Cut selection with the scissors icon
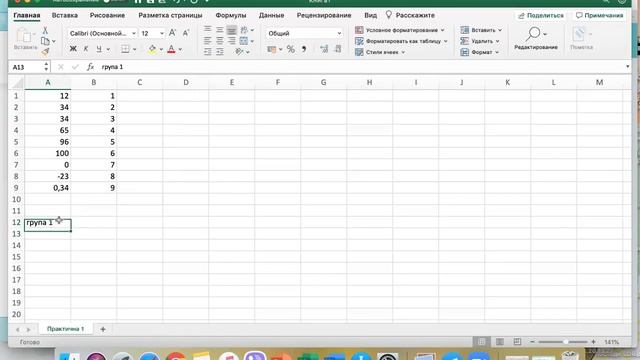The height and width of the screenshot is (360, 640). click(45, 31)
